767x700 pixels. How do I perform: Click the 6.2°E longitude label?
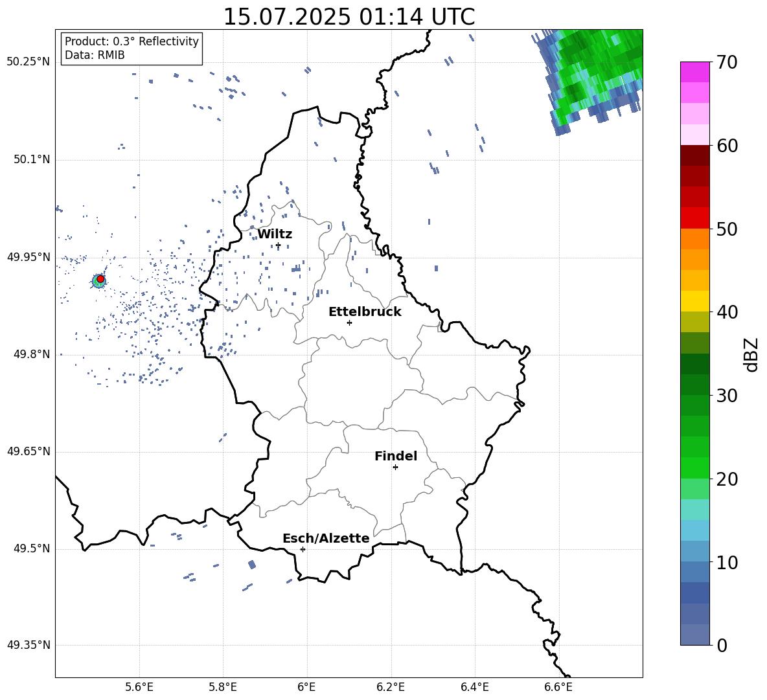click(x=391, y=687)
